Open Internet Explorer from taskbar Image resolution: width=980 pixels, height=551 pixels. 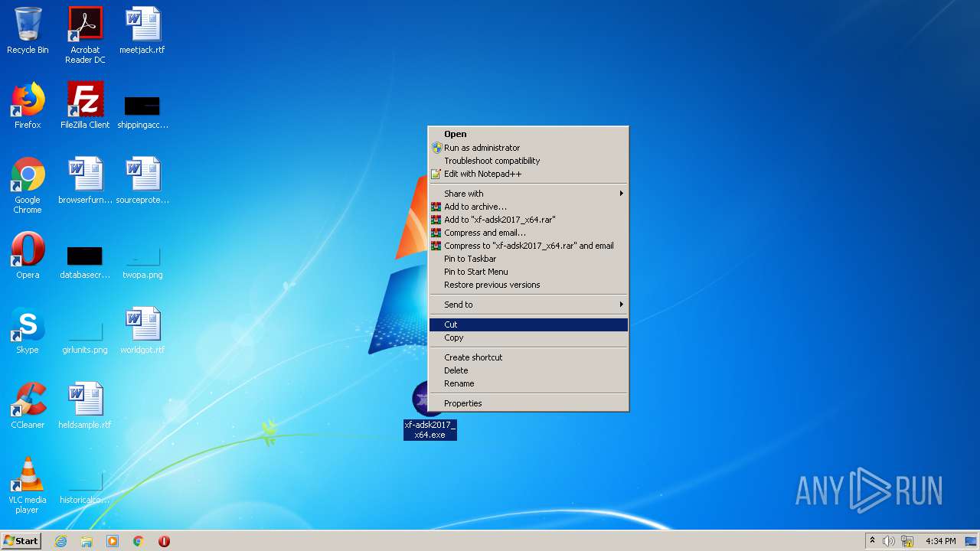pyautogui.click(x=60, y=541)
